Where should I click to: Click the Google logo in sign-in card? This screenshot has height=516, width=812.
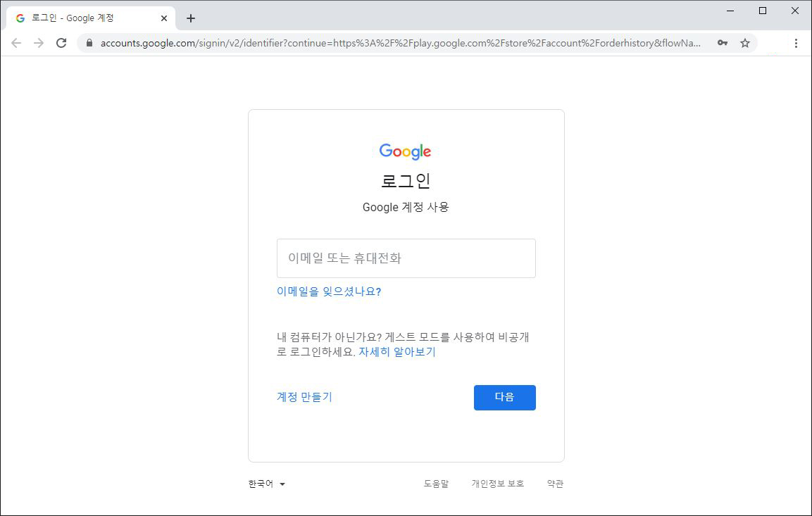[406, 151]
